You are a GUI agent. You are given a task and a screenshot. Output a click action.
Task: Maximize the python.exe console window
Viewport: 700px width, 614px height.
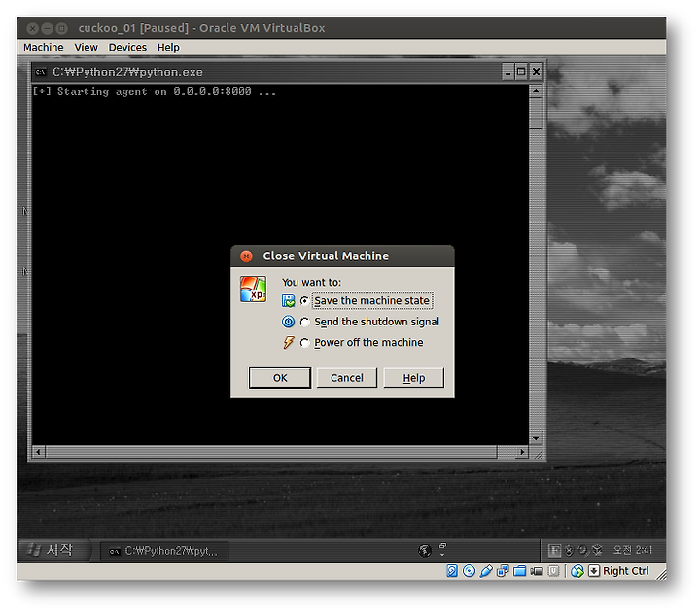[x=521, y=71]
